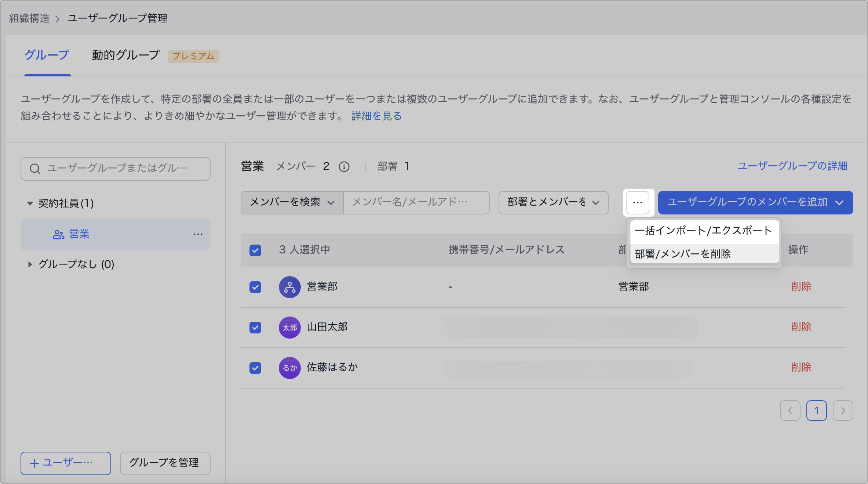The height and width of the screenshot is (484, 868).
Task: Select 一括インポート/エクスポート menu item
Action: point(703,231)
